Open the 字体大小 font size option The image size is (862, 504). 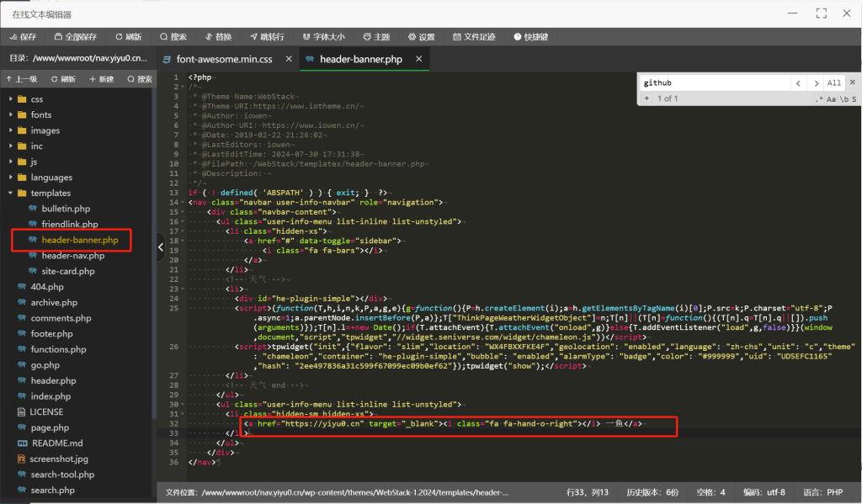[324, 37]
